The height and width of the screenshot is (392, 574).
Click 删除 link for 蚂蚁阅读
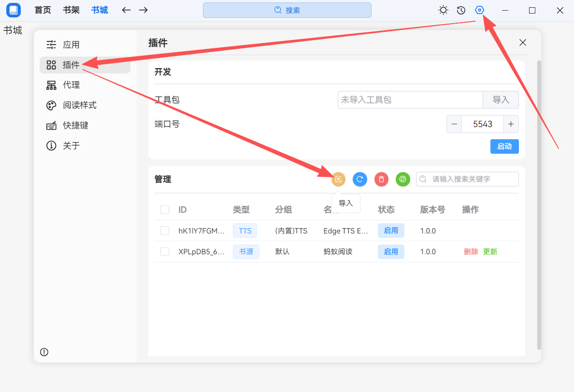pyautogui.click(x=471, y=251)
